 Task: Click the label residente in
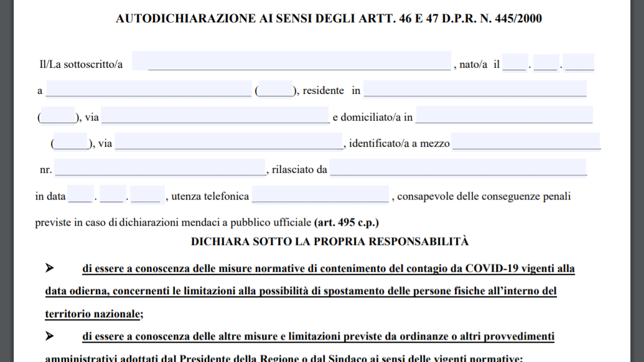point(332,91)
